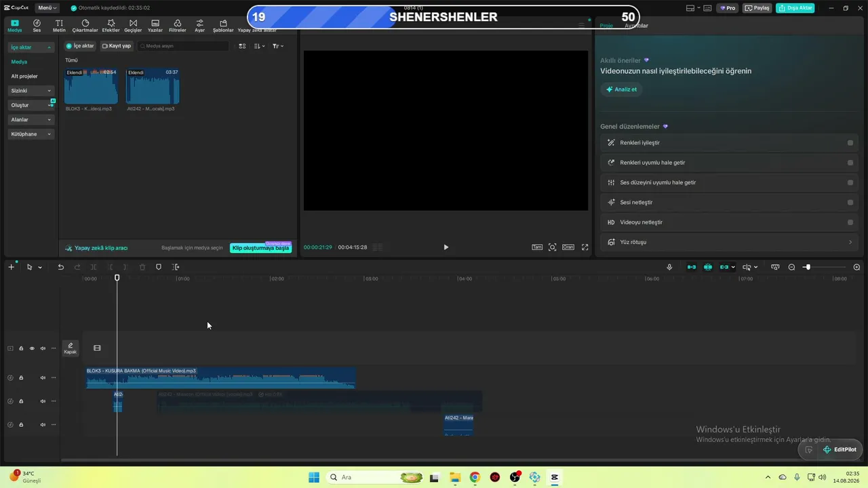The image size is (868, 488).
Task: Toggle clip linkage in timeline
Action: tap(724, 267)
